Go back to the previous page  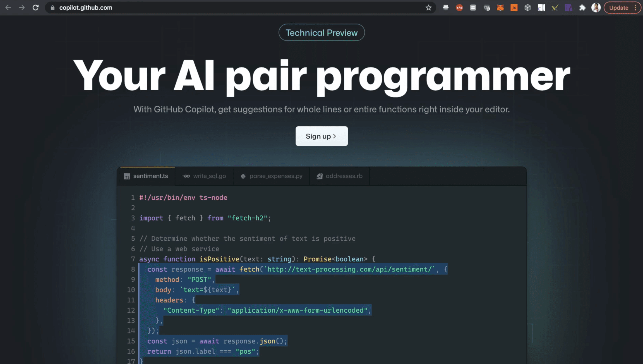[8, 7]
